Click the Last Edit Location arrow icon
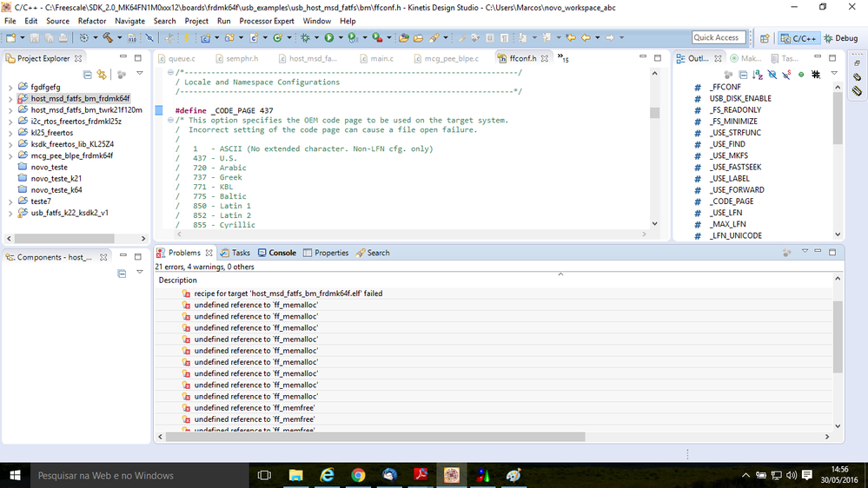Viewport: 868px width, 488px height. pos(570,37)
